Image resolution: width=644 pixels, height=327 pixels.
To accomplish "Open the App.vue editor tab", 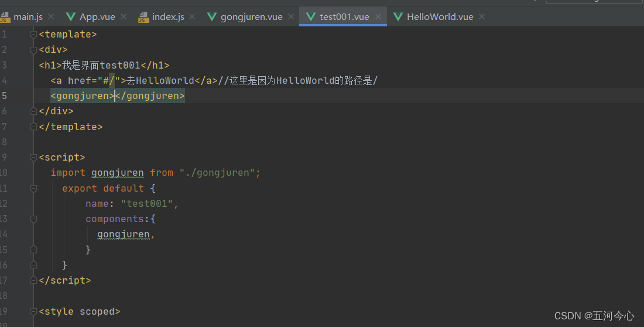I will coord(97,17).
